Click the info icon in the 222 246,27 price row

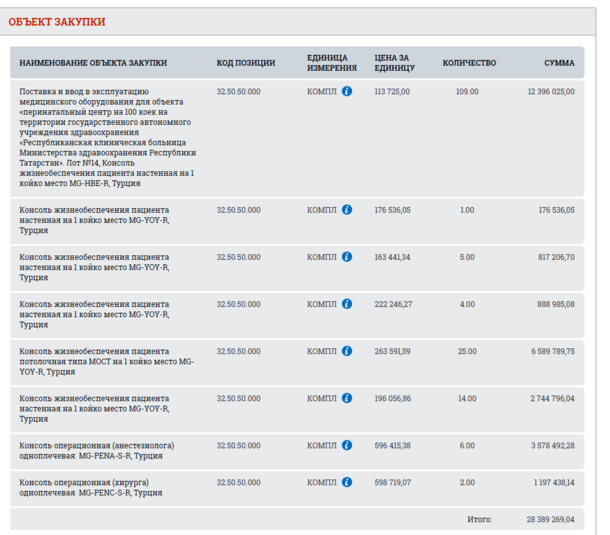tap(347, 304)
